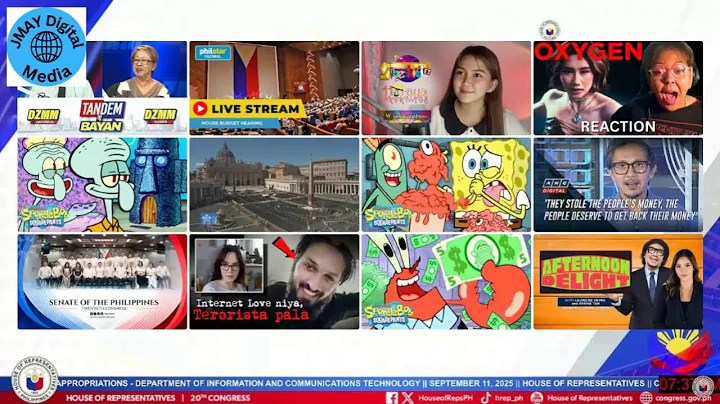Click the Philippine sun flag graphic at the bottom-right
Screen dimensions: 720x404
click(x=681, y=352)
